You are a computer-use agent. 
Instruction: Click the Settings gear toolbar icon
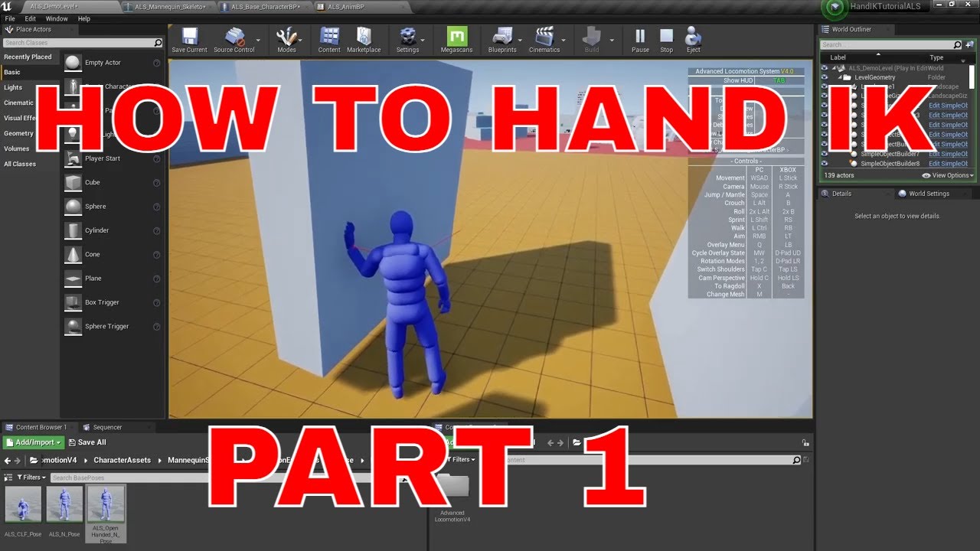tap(407, 36)
